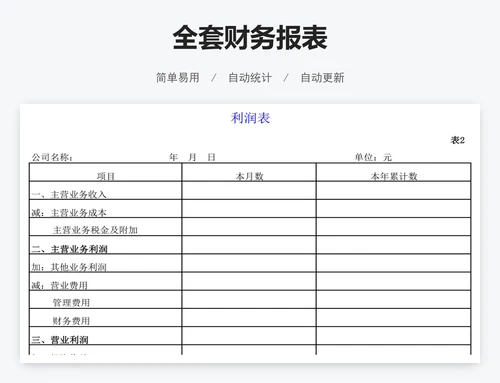
Task: Select the 本月数 column header
Action: pos(249,172)
